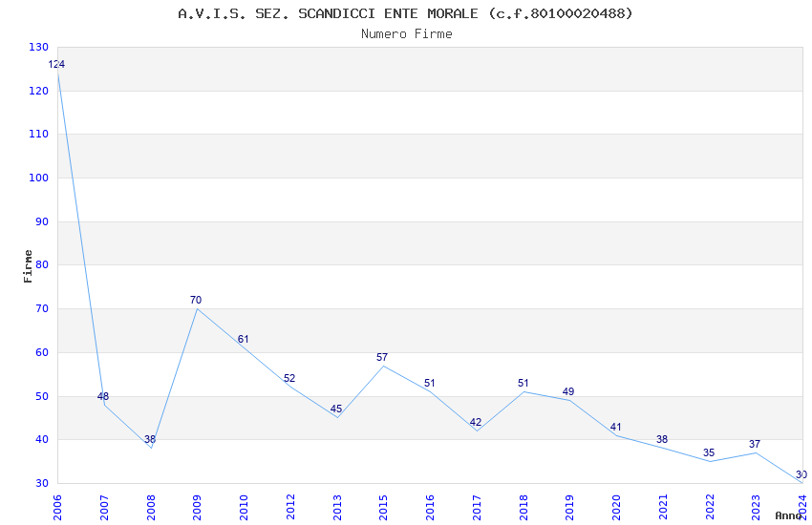Viewport: 812px width, 525px height.
Task: Select year 2015 on the x-axis
Action: pos(384,507)
